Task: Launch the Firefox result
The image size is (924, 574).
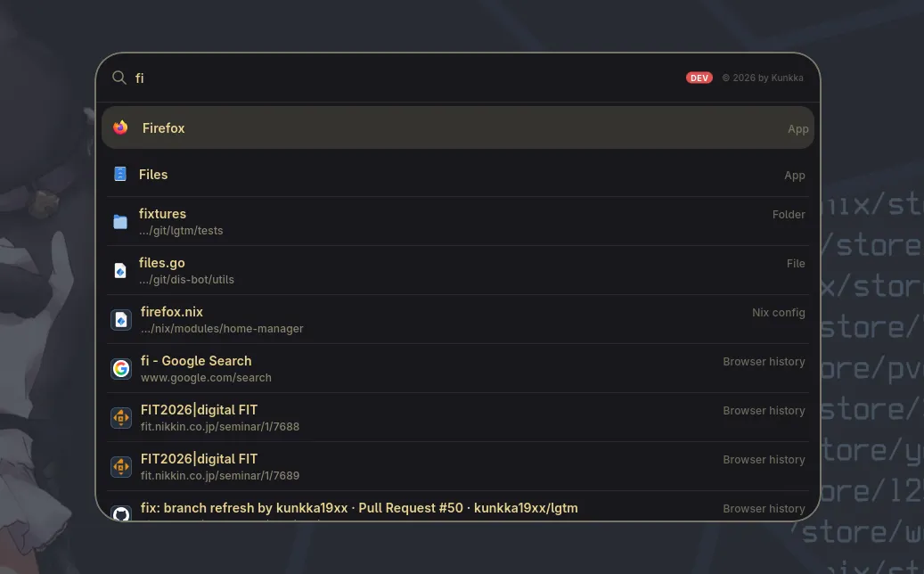Action: (x=458, y=127)
